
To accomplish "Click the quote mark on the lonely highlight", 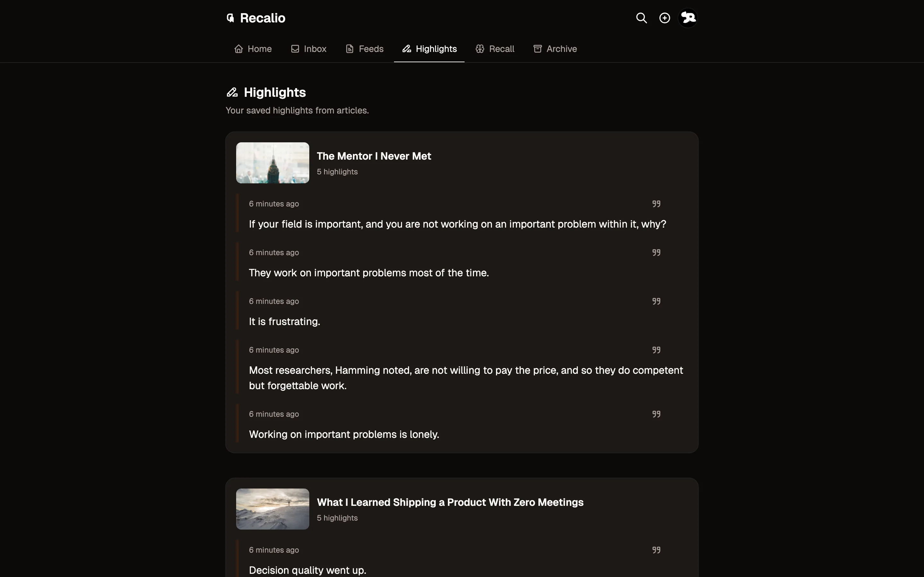I will (x=656, y=414).
